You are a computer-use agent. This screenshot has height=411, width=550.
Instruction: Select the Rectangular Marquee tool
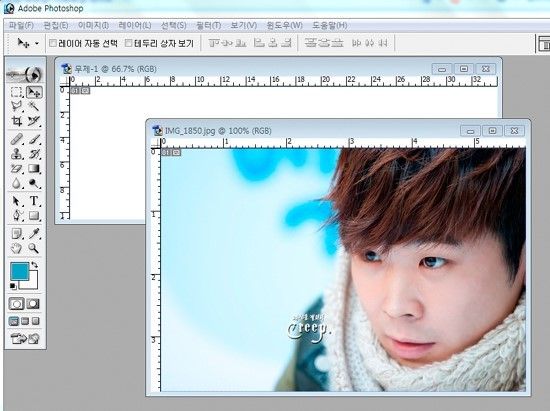coord(16,92)
